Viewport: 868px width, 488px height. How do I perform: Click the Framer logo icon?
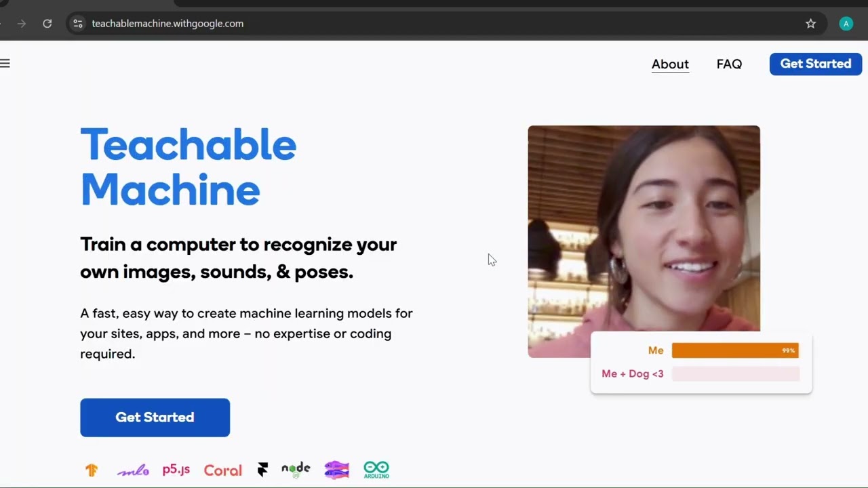(263, 470)
